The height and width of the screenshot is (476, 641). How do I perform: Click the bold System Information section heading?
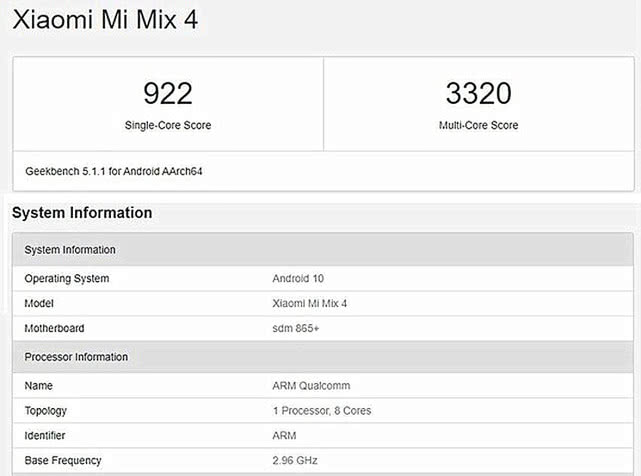point(82,213)
